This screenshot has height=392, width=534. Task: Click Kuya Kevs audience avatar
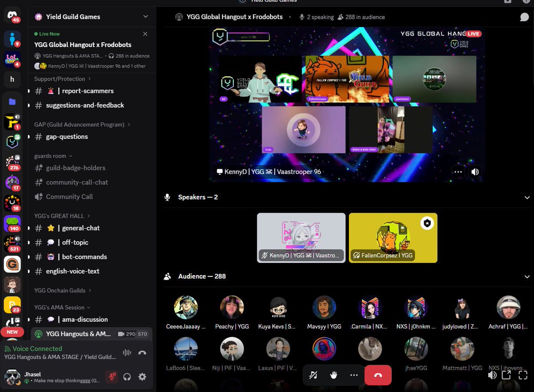(278, 307)
